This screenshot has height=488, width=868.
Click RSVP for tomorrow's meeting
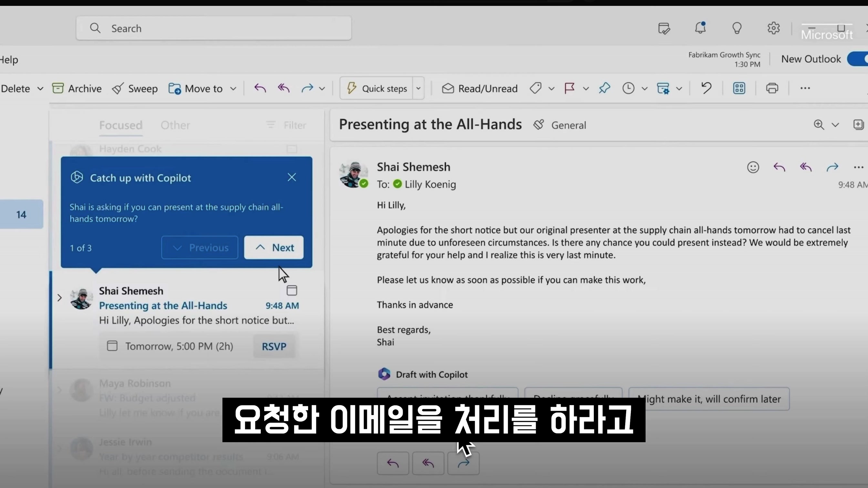pos(274,346)
